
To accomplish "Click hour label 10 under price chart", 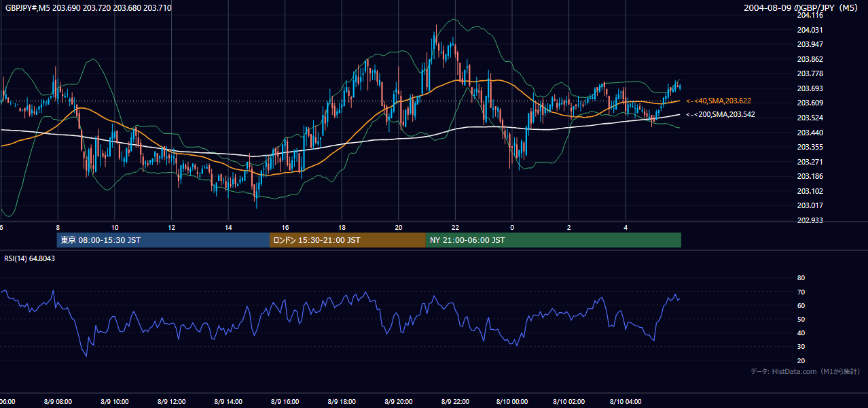I will pos(115,227).
